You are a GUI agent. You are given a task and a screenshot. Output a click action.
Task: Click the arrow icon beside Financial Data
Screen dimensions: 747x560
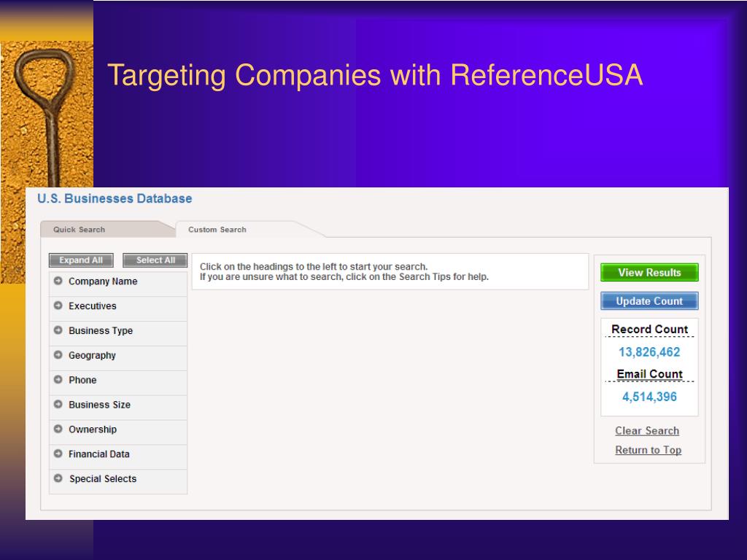(x=58, y=454)
